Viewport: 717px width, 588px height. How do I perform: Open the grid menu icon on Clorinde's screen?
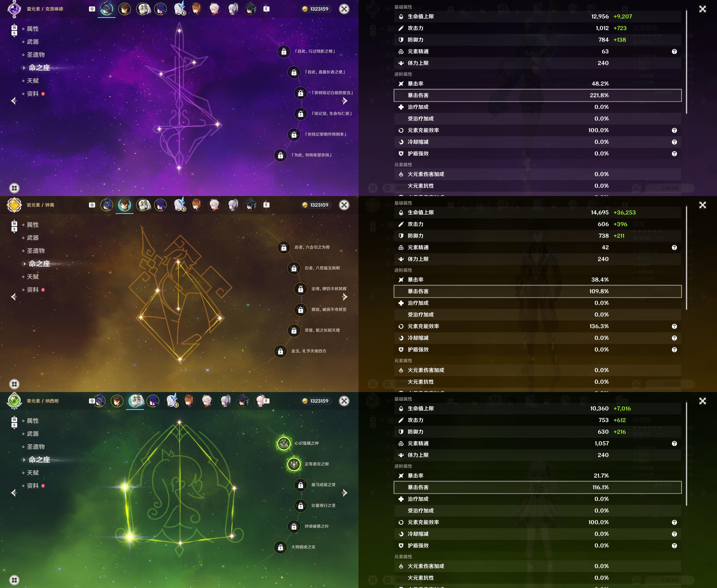tap(14, 188)
